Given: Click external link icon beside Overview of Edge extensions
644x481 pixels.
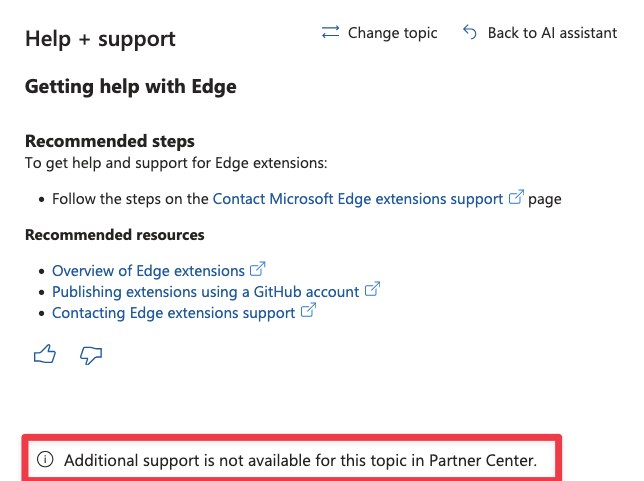Looking at the screenshot, I should pos(258,269).
